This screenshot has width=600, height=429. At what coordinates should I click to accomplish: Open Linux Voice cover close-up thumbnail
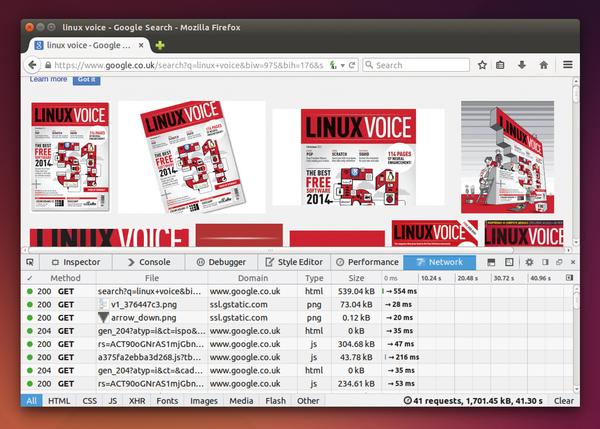[x=358, y=157]
